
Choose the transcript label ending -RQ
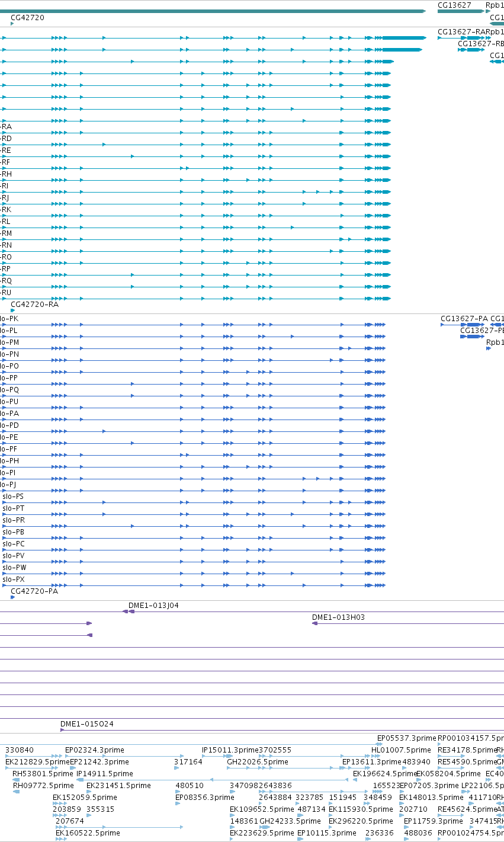[x=7, y=280]
